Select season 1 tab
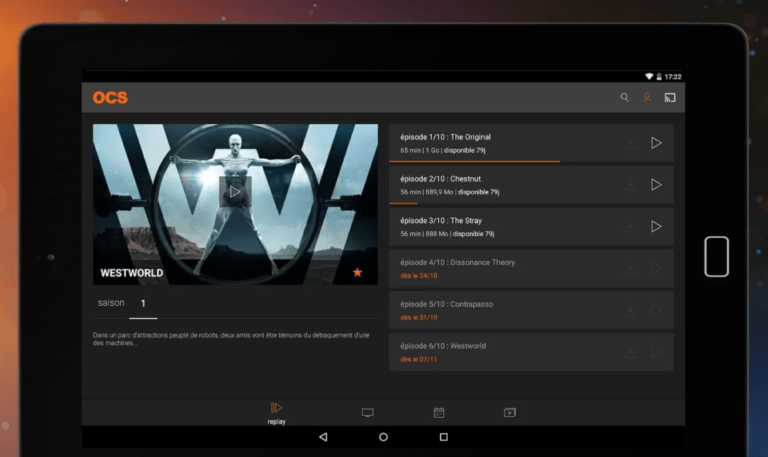 [143, 303]
